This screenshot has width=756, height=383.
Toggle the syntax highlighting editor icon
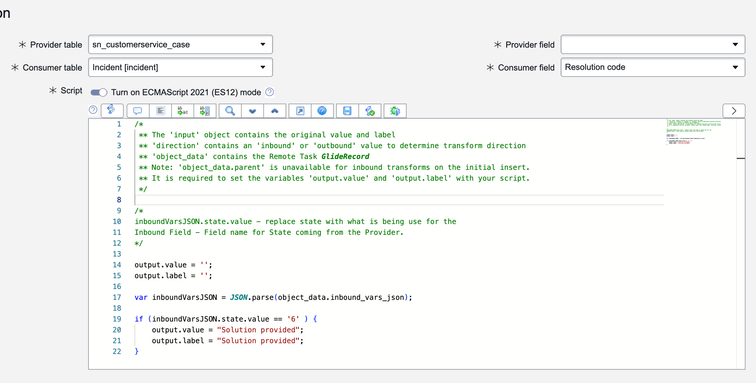coord(112,110)
